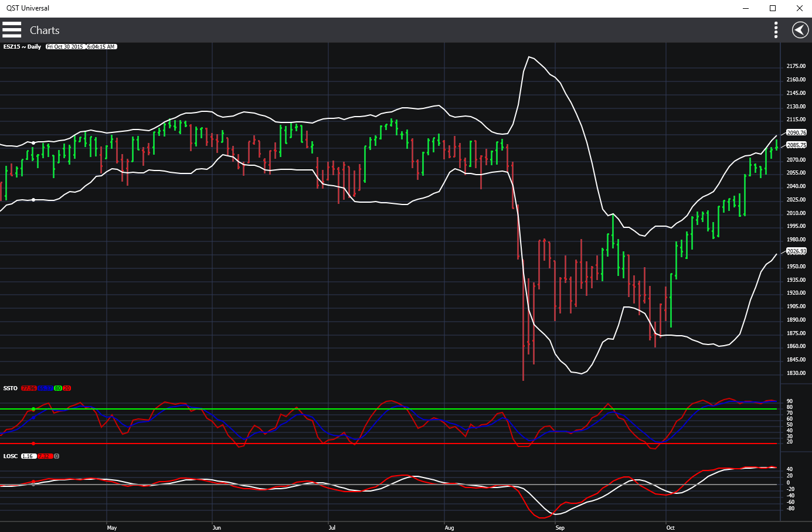Select the ESZ15 ~ Daily chart label

coord(22,47)
